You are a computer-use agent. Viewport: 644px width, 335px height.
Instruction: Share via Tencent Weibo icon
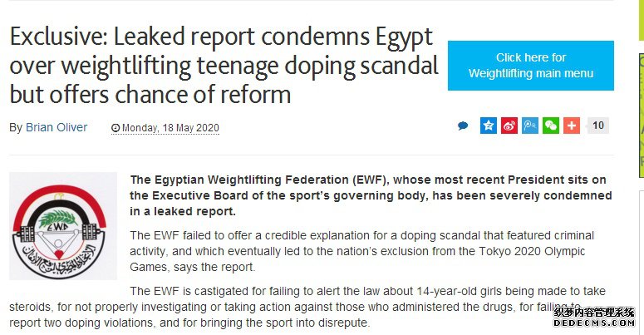[530, 126]
